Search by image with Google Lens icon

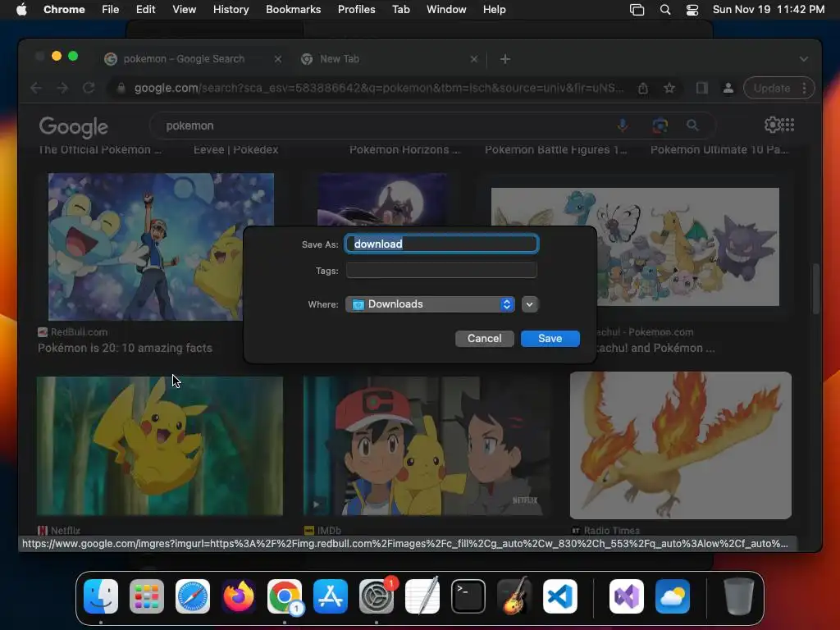[660, 126]
